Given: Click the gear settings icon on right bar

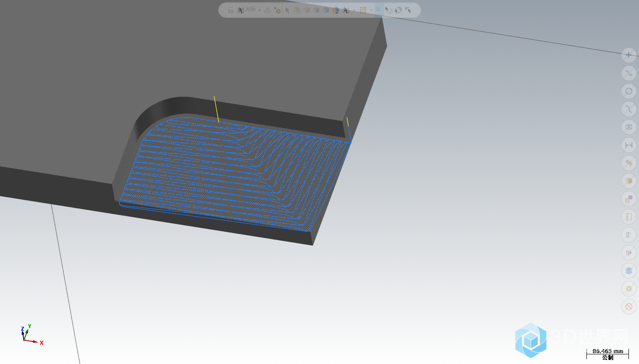Looking at the screenshot, I should 629,288.
